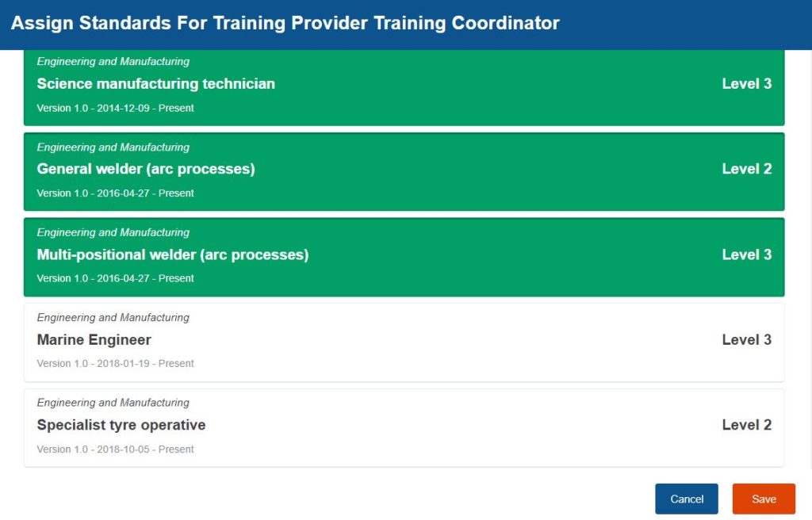This screenshot has height=520, width=812.
Task: Click Engineering and Manufacturing above Marine Engineer
Action: (x=113, y=318)
